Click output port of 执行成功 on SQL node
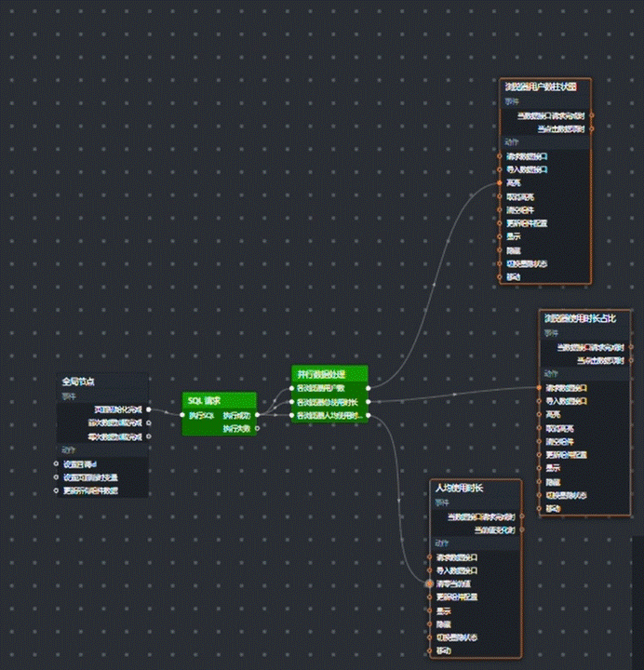 pos(257,415)
